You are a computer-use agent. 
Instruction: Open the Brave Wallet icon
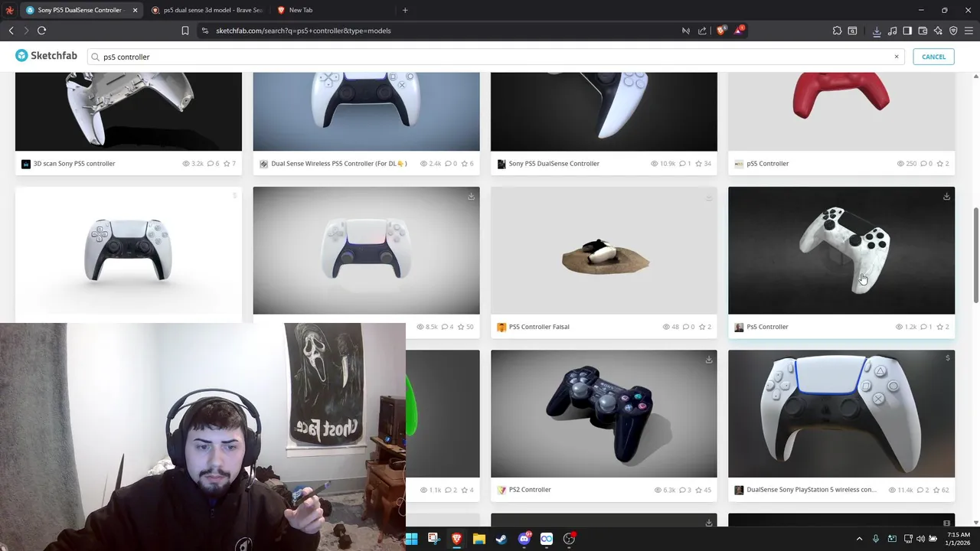coord(923,31)
